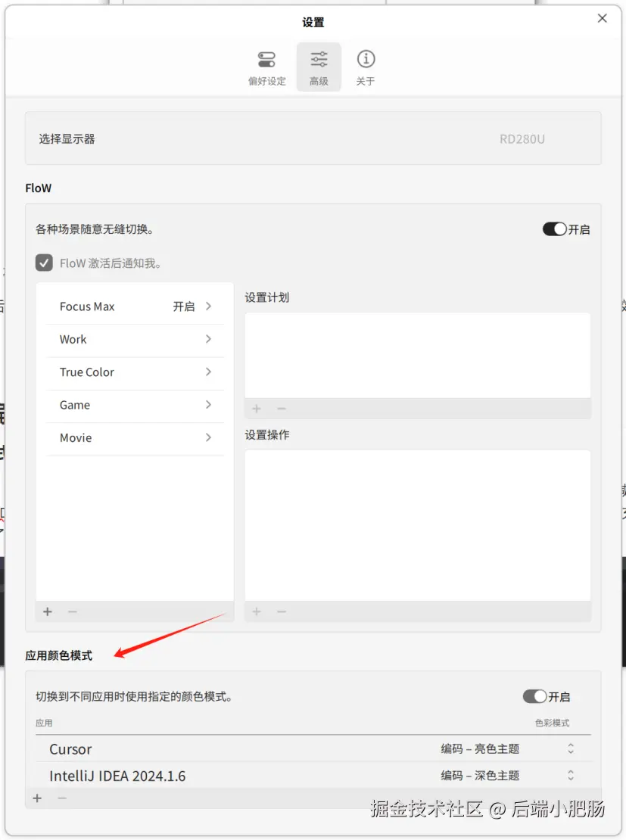Add a mode with plus below Movie list
This screenshot has height=840, width=626.
tap(48, 611)
